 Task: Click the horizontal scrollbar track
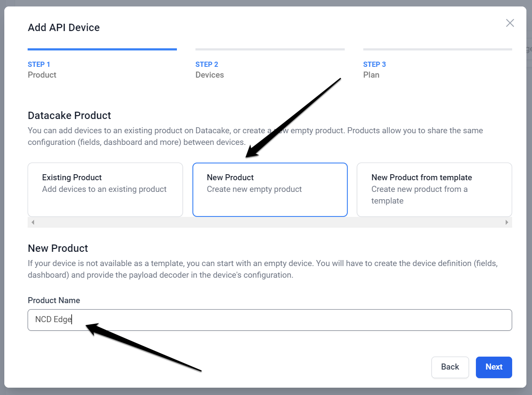270,222
